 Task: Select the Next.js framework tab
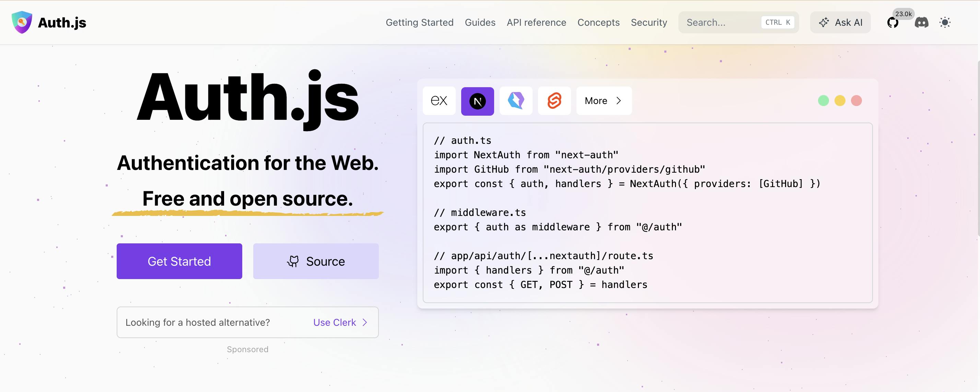(477, 101)
